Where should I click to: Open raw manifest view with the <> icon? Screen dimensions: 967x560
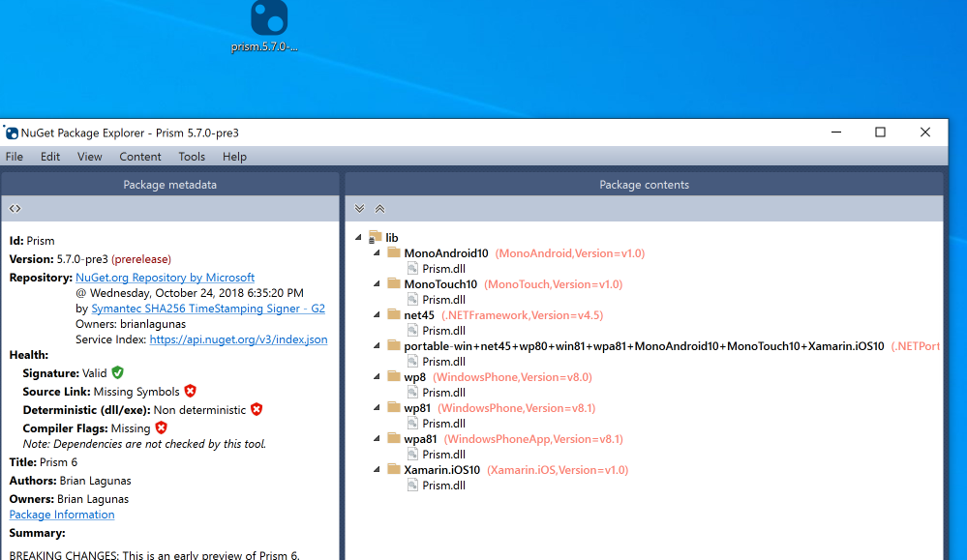pos(14,208)
